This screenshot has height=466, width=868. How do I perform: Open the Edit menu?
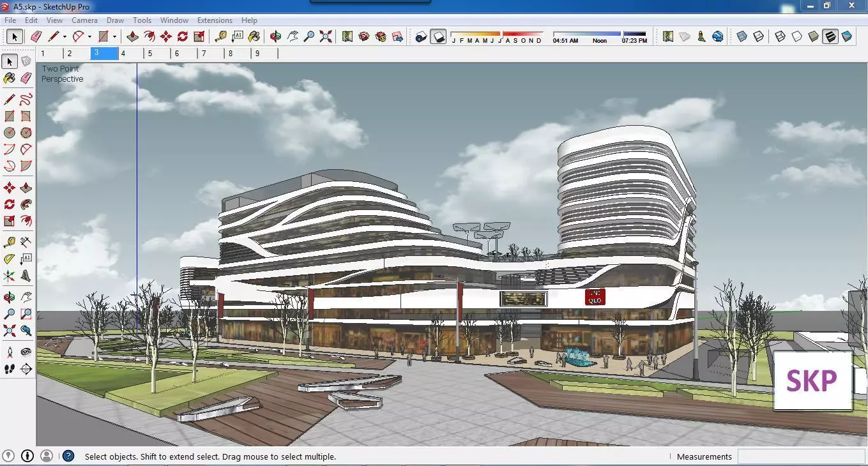click(x=31, y=20)
